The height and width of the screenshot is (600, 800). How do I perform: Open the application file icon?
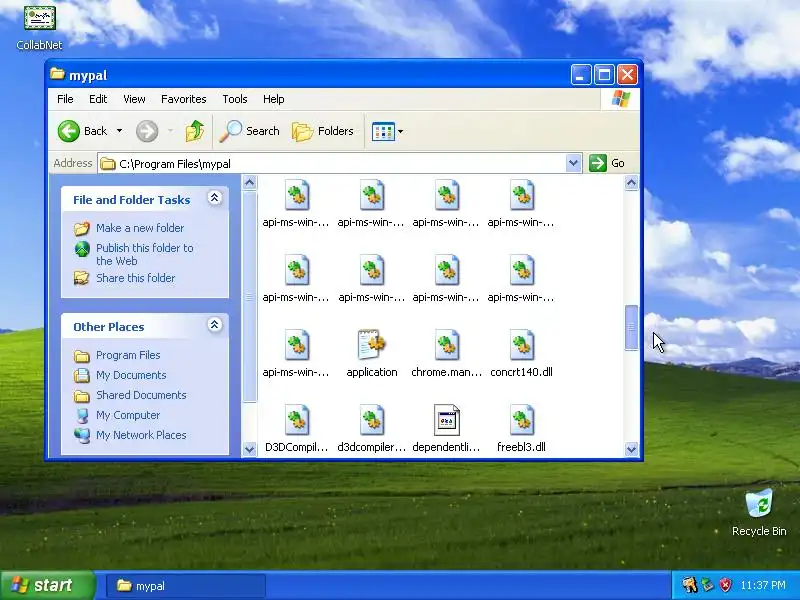[371, 344]
